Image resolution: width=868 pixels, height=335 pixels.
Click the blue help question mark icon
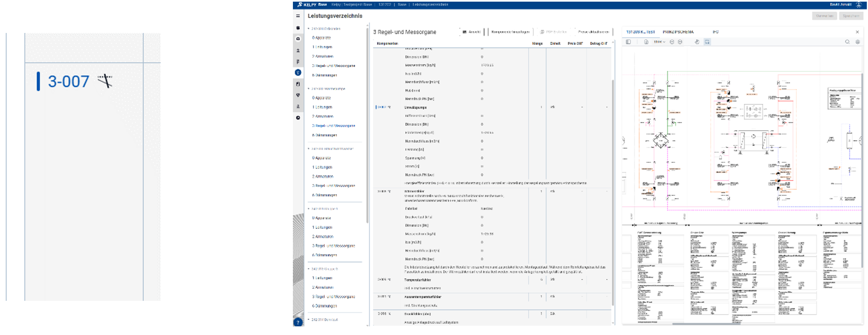click(298, 322)
